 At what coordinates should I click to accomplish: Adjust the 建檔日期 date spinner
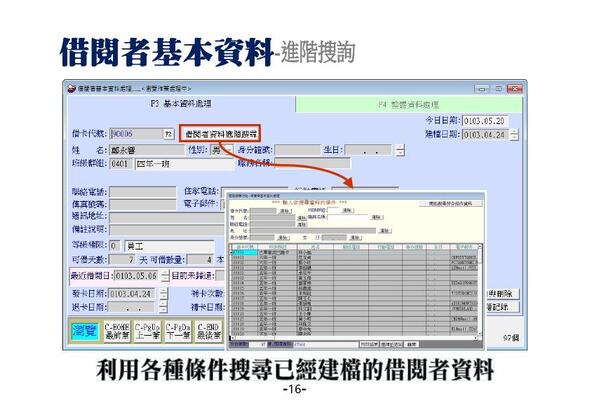coord(514,134)
